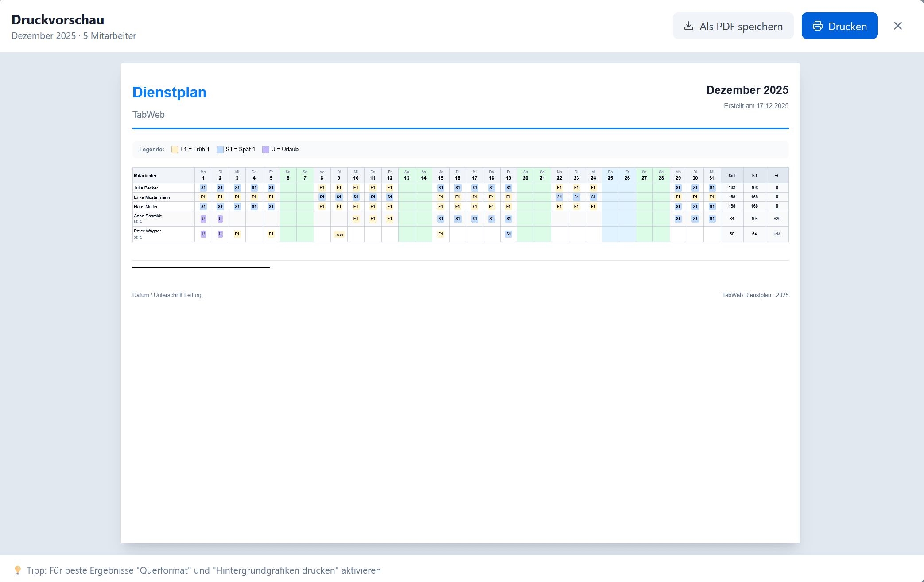Click the printer icon in the Drucken button
The height and width of the screenshot is (582, 924).
[x=818, y=26]
